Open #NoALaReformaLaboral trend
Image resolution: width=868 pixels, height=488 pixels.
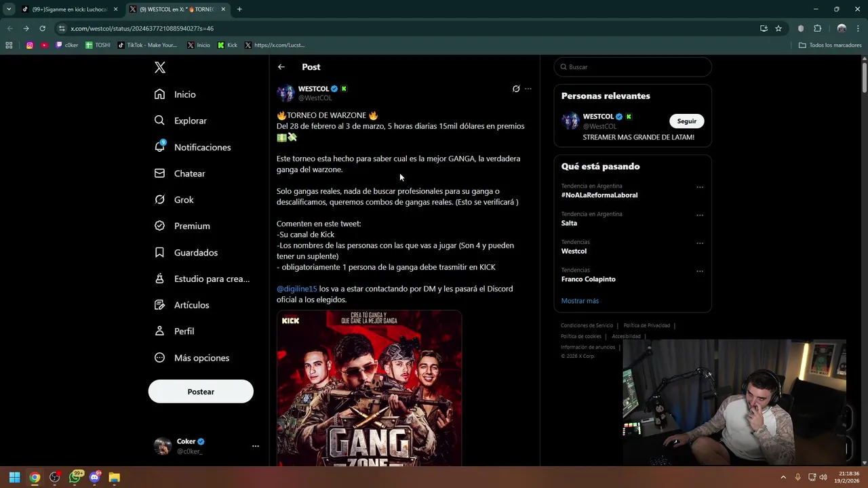[599, 195]
